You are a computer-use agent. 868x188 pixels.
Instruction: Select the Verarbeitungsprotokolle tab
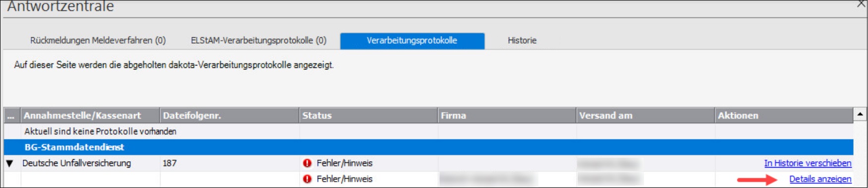pos(412,41)
